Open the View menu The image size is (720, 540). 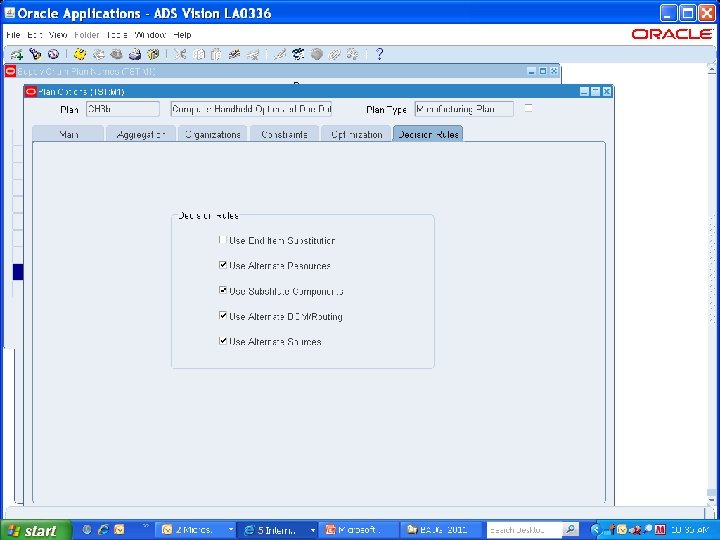pyautogui.click(x=58, y=35)
